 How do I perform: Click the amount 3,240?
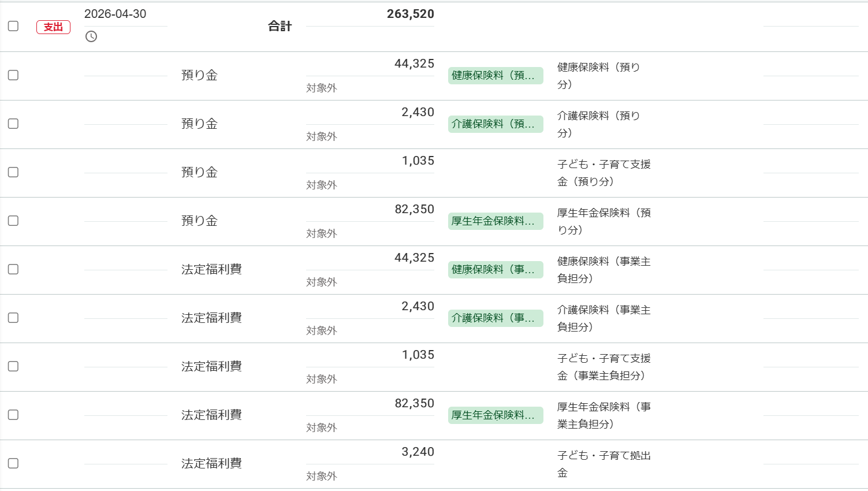[418, 452]
